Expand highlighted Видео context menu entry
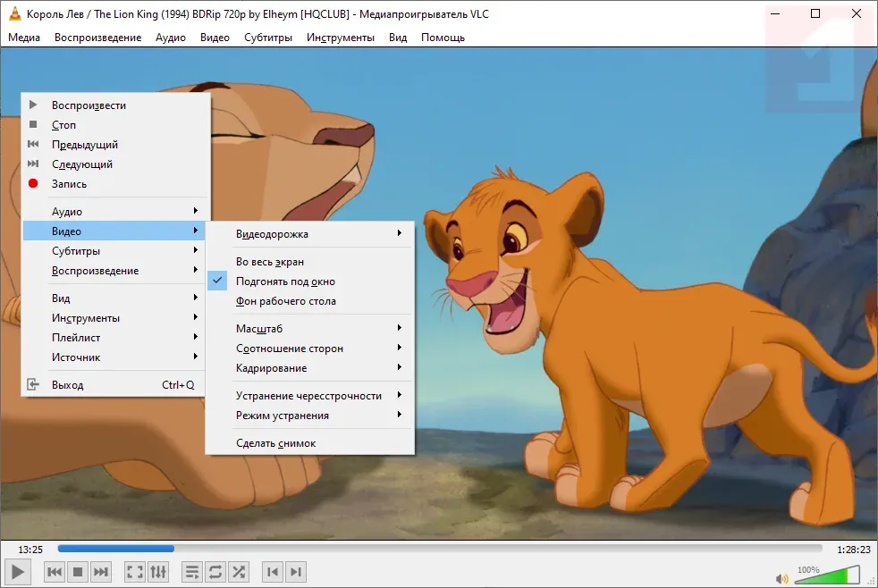Image resolution: width=878 pixels, height=588 pixels. tap(115, 231)
